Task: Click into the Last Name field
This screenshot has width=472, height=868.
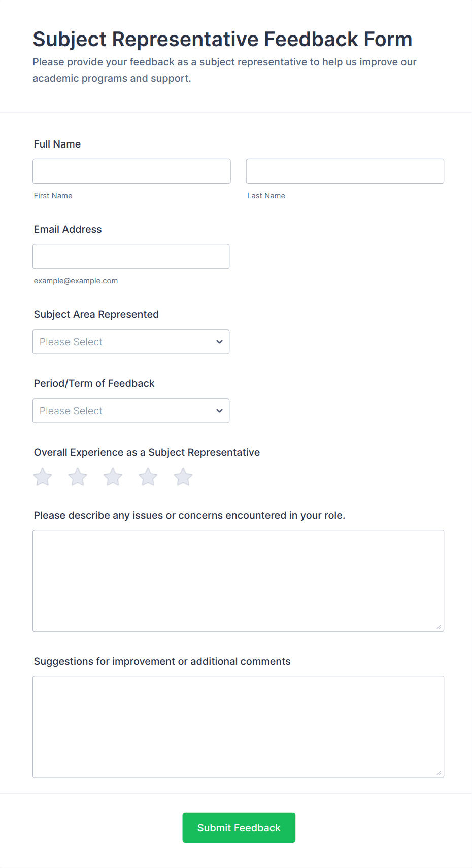Action: (345, 171)
